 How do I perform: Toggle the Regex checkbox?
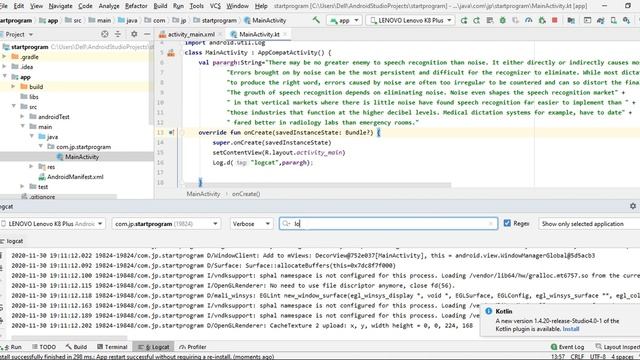507,223
